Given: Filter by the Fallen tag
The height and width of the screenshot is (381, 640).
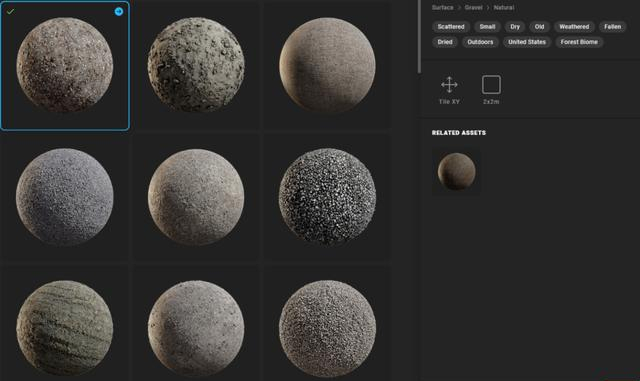Looking at the screenshot, I should [x=613, y=27].
